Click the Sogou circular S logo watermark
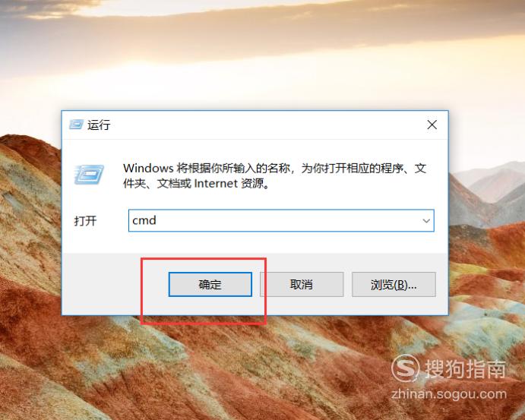This screenshot has height=420, width=525. coord(405,368)
